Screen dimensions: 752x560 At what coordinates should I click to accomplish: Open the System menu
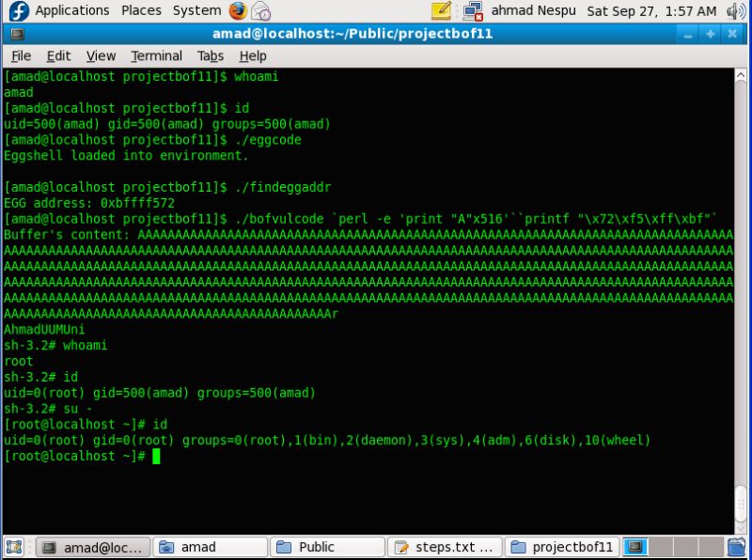(x=196, y=10)
